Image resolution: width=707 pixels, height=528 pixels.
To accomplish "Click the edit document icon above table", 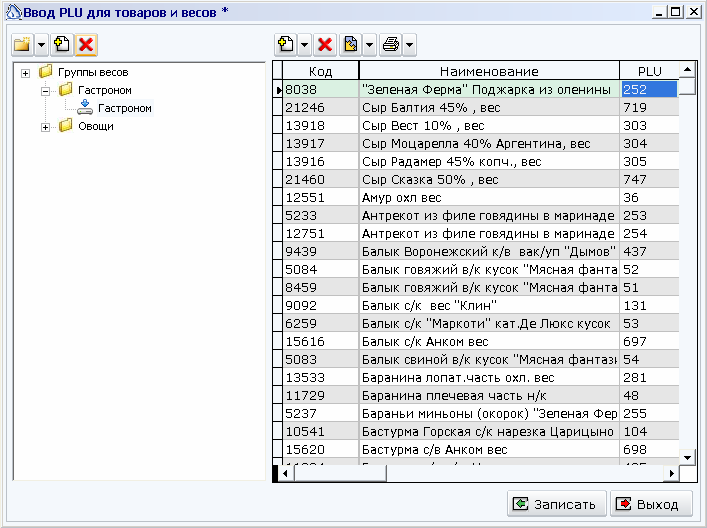I will tap(351, 45).
